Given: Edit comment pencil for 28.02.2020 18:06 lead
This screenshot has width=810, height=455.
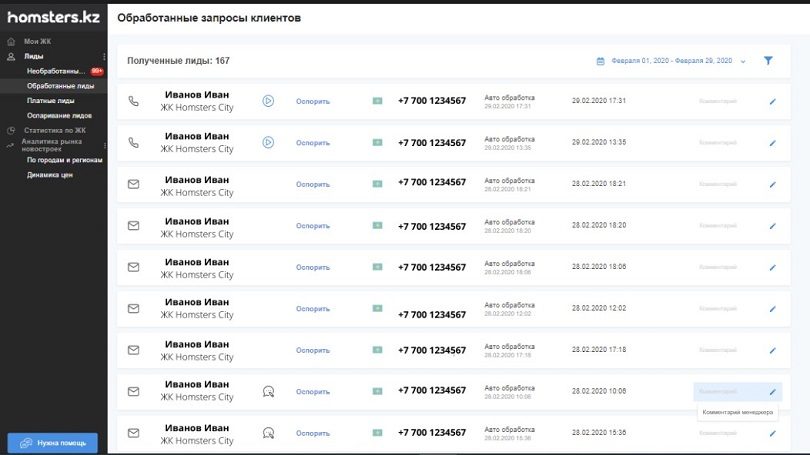Looking at the screenshot, I should click(x=772, y=268).
